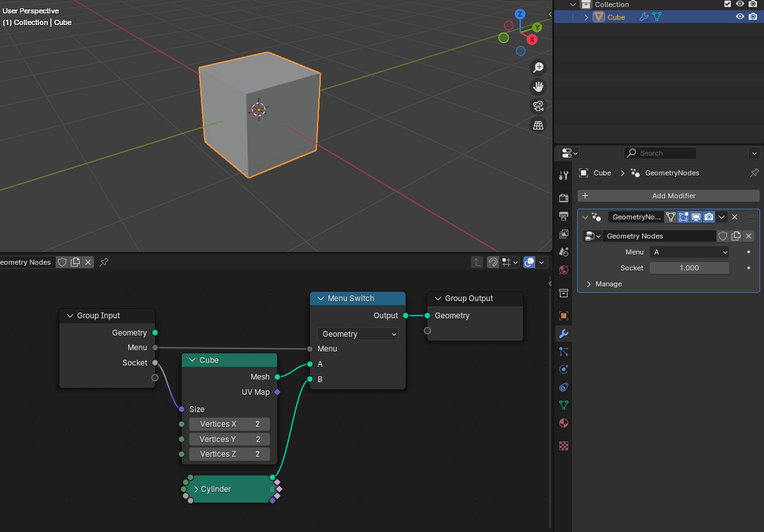This screenshot has height=532, width=764.
Task: Toggle the camera view icon in the viewport
Action: coord(538,106)
